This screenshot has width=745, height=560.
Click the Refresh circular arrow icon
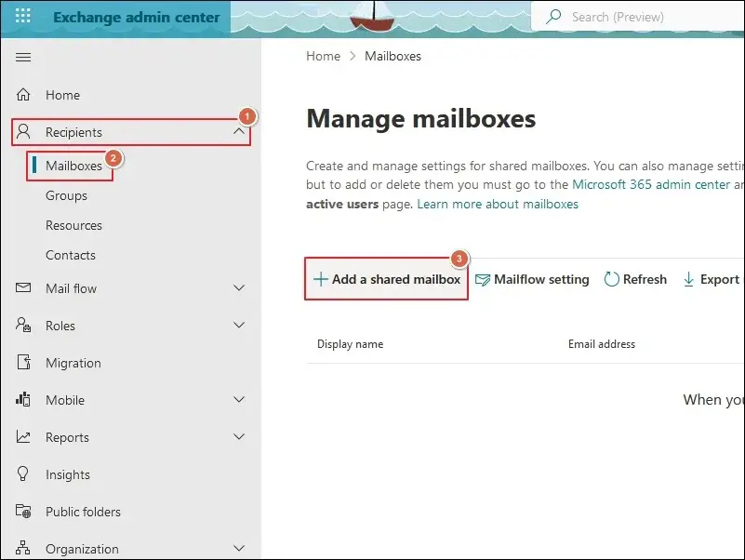pyautogui.click(x=611, y=279)
